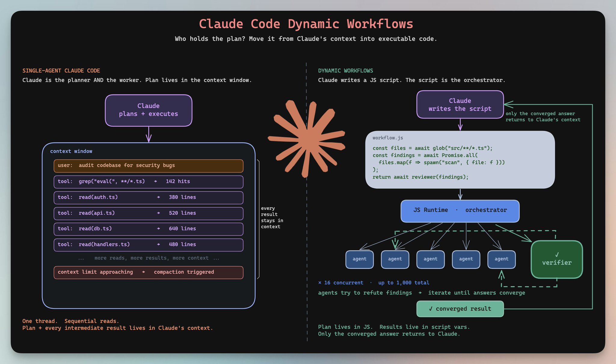Image resolution: width=616 pixels, height=364 pixels.
Task: Click the checkmark inside the verifier box
Action: (557, 255)
